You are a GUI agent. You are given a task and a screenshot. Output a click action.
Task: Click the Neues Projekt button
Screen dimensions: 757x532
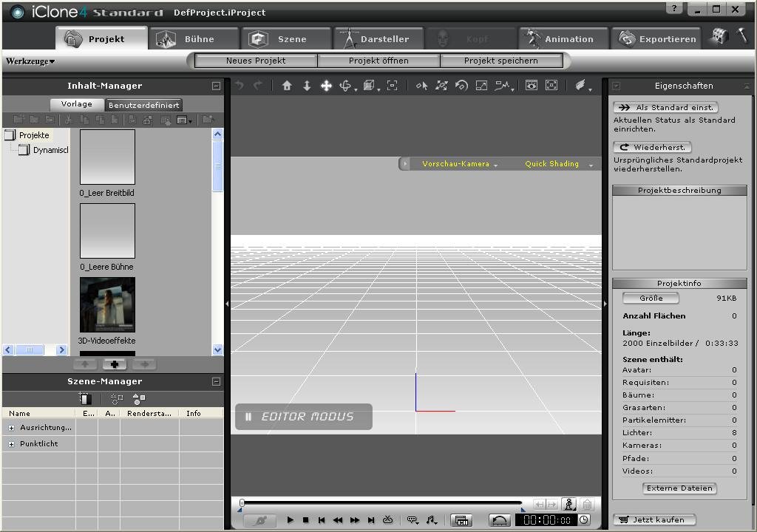click(x=256, y=61)
